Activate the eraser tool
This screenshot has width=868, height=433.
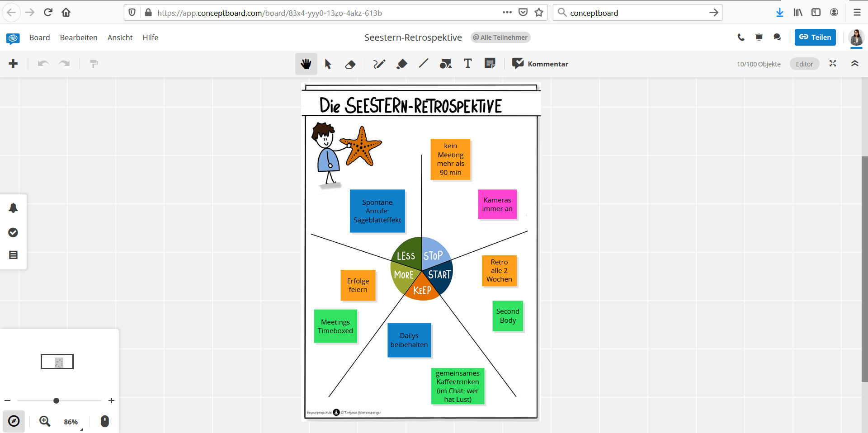[x=350, y=64]
